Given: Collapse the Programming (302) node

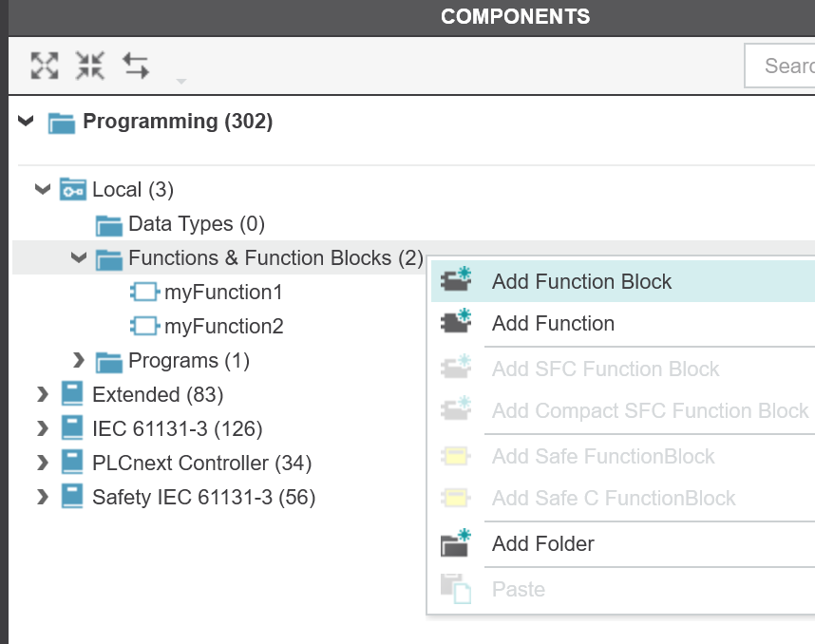Looking at the screenshot, I should (x=26, y=122).
